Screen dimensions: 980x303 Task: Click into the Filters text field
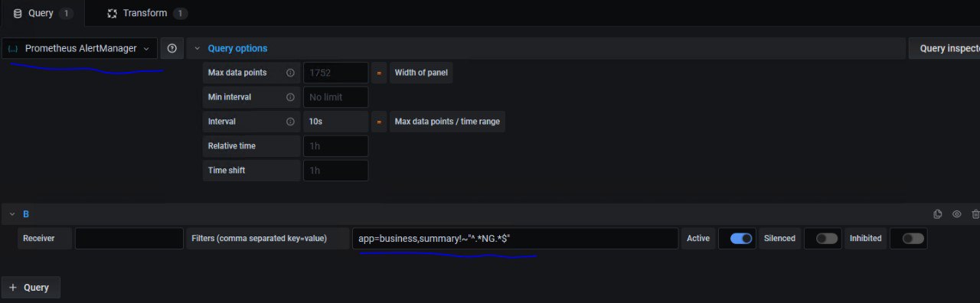coord(515,239)
